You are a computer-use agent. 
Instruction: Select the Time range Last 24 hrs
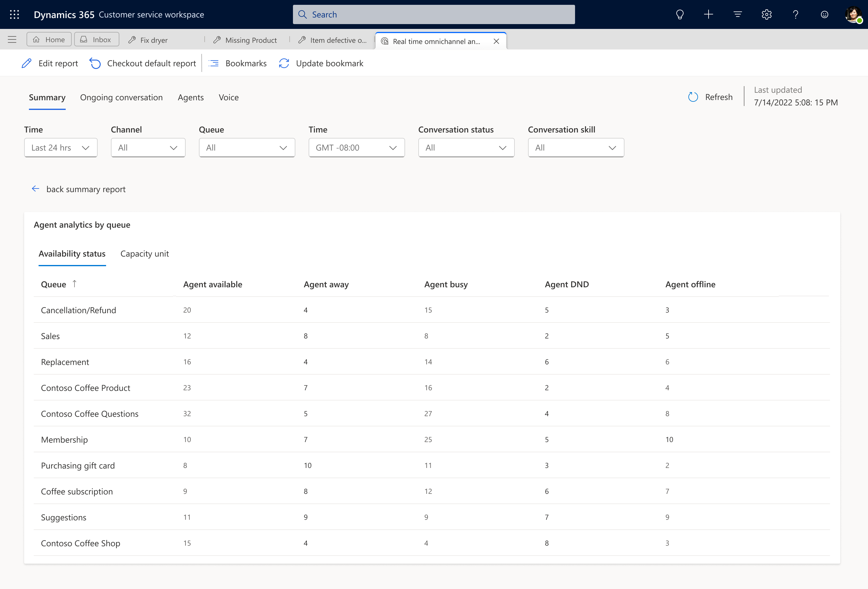[58, 147]
